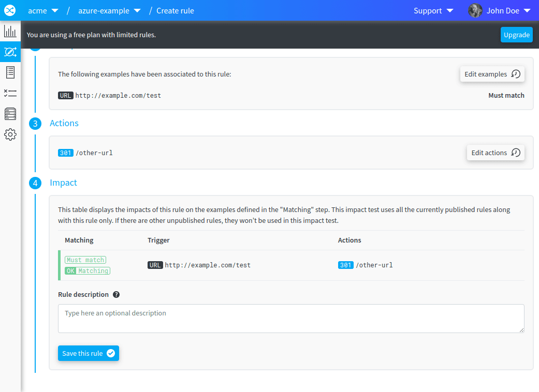Click the bold Must match label on the right

click(x=506, y=96)
